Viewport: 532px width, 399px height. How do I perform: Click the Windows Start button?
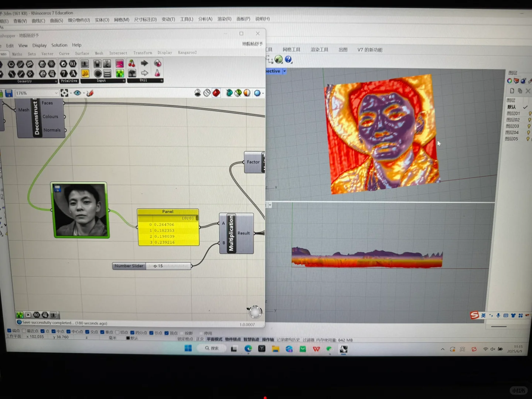pos(188,348)
